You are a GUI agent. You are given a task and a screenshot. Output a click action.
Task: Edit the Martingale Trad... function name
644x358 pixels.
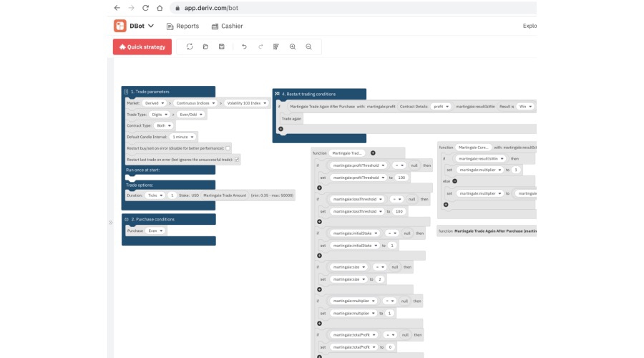[x=346, y=153]
